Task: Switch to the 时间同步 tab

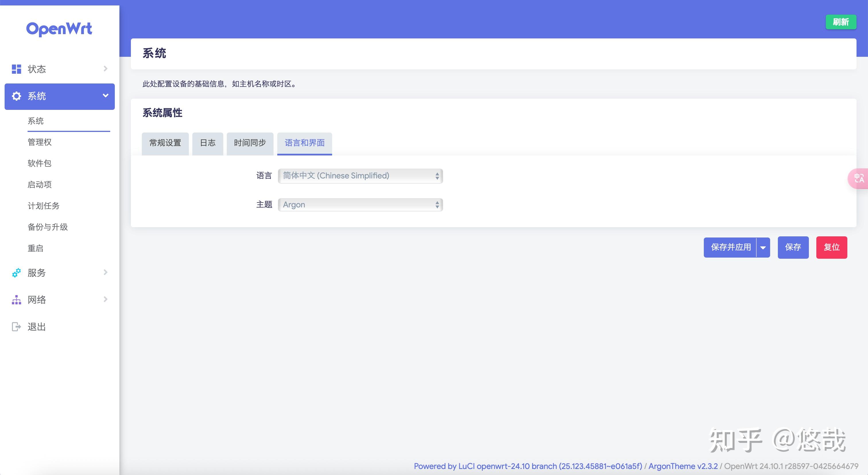Action: coord(250,143)
